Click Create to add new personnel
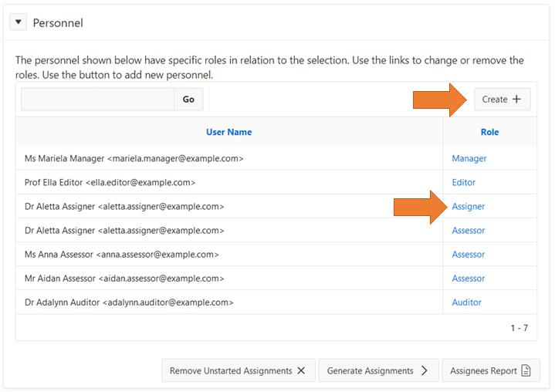 coord(502,100)
